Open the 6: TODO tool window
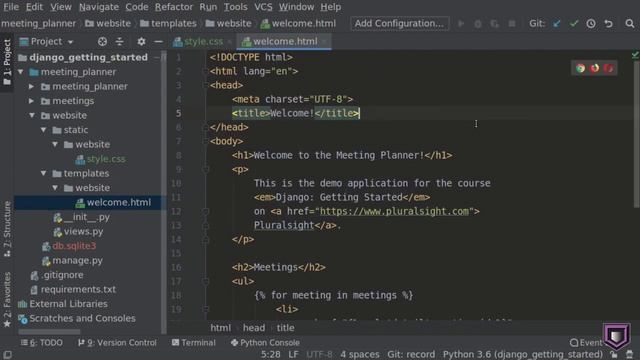Image resolution: width=640 pixels, height=360 pixels. (x=42, y=343)
